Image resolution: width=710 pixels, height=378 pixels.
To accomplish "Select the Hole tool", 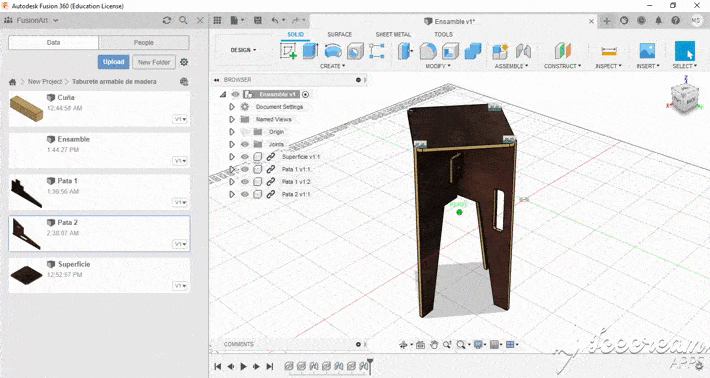I will pos(355,51).
